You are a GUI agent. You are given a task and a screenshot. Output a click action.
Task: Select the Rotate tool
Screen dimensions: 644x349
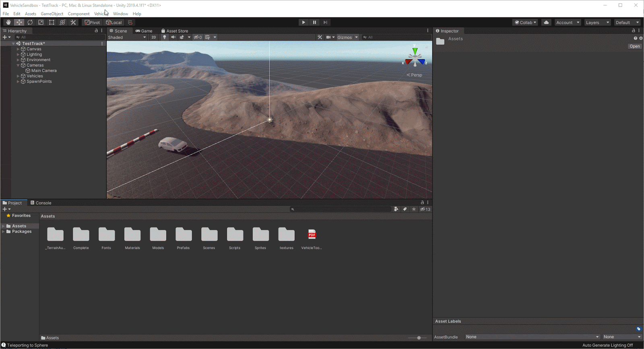tap(30, 23)
